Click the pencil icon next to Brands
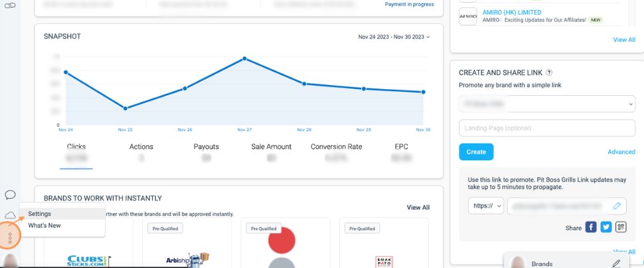The height and width of the screenshot is (268, 644). click(x=616, y=263)
